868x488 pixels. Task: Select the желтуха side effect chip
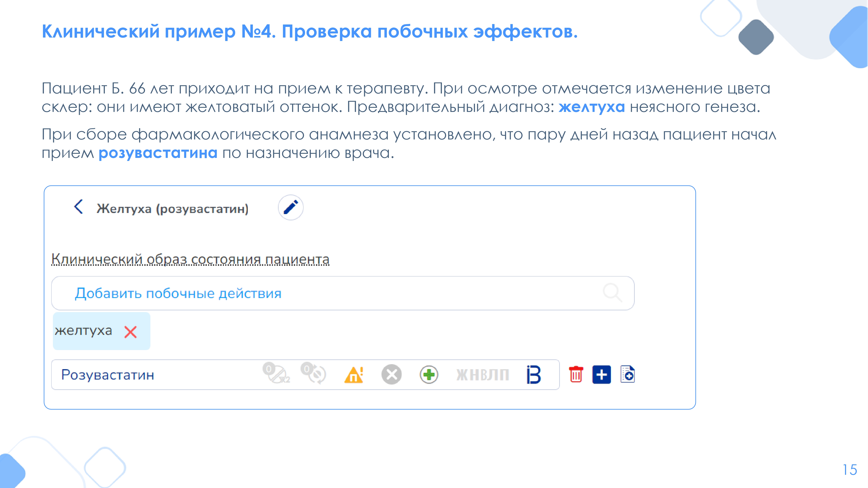click(x=84, y=331)
